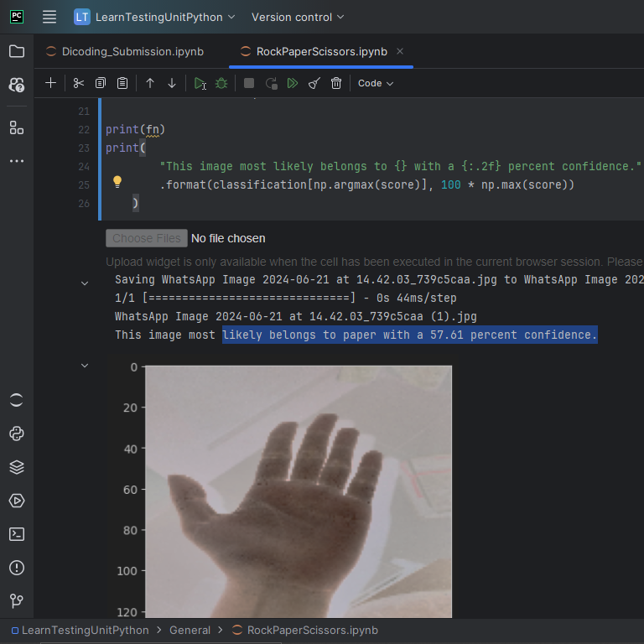Close the RockPaperScissors.ipynb tab

[x=400, y=51]
